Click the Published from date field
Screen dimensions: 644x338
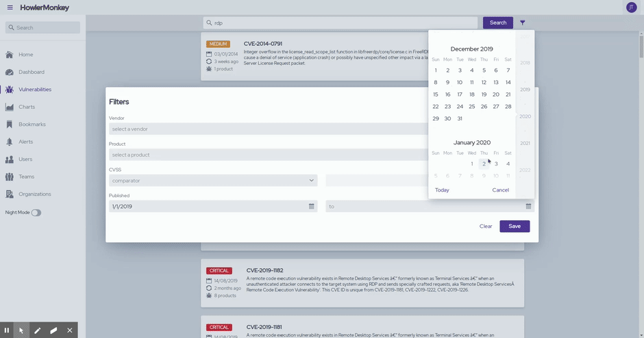(x=213, y=207)
